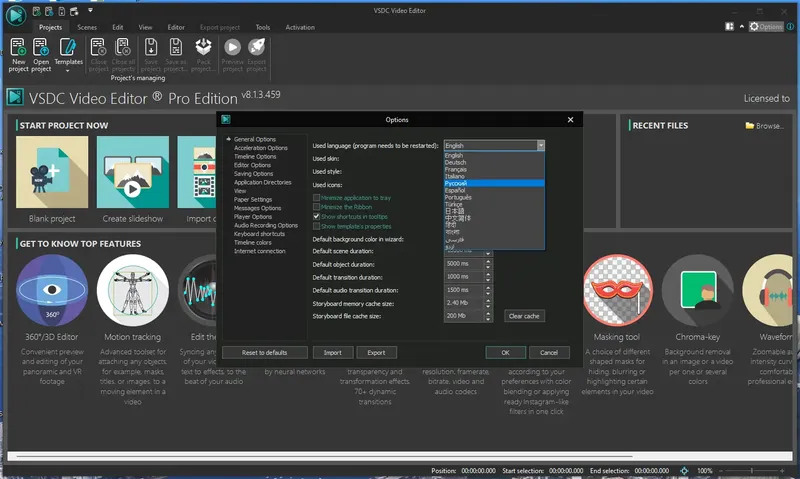
Task: Select Français in language list
Action: (494, 169)
